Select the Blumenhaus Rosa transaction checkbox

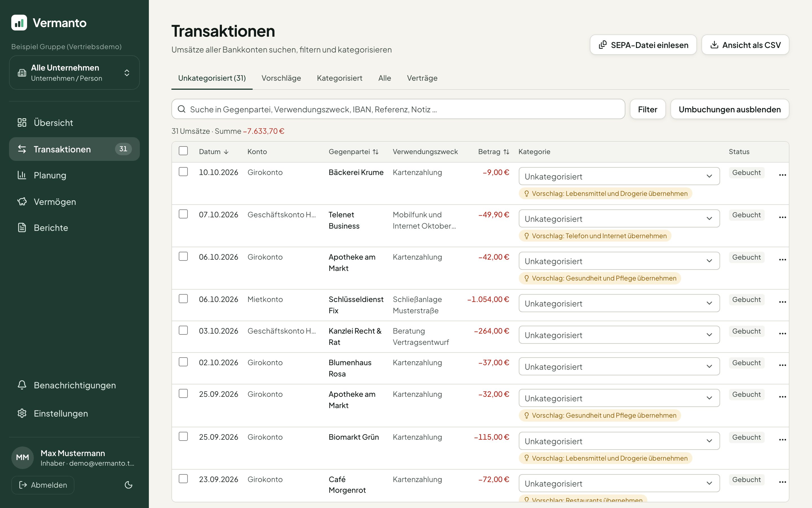[183, 362]
